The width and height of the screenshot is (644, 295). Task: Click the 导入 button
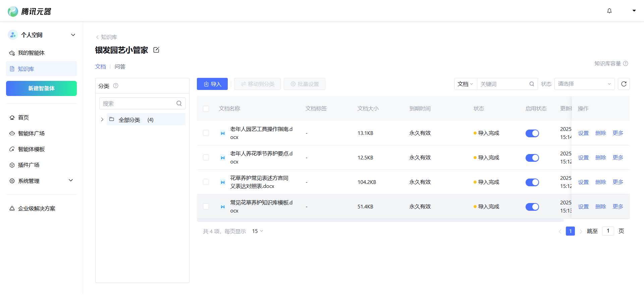point(212,84)
